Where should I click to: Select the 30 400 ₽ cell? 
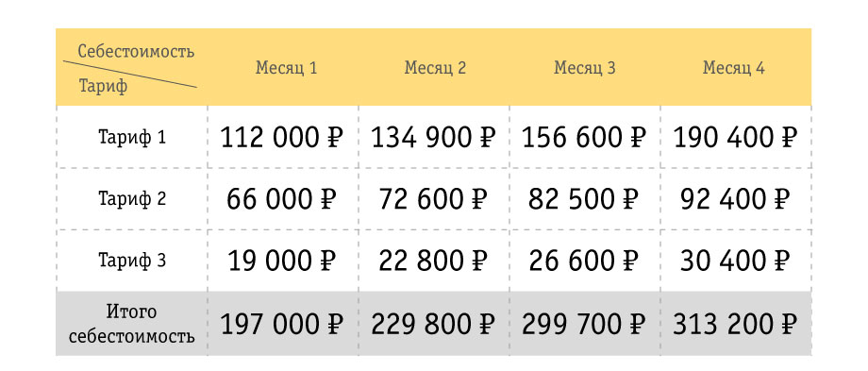pyautogui.click(x=735, y=261)
